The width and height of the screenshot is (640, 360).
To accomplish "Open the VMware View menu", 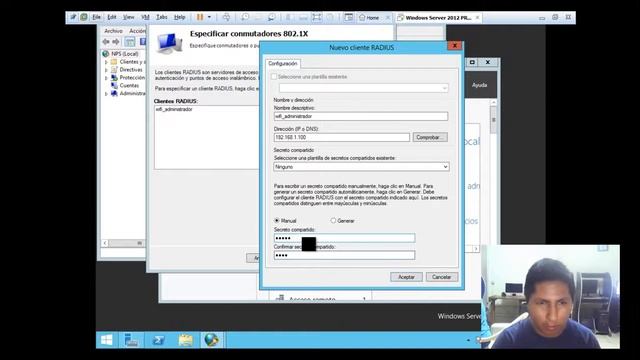I will [x=129, y=17].
